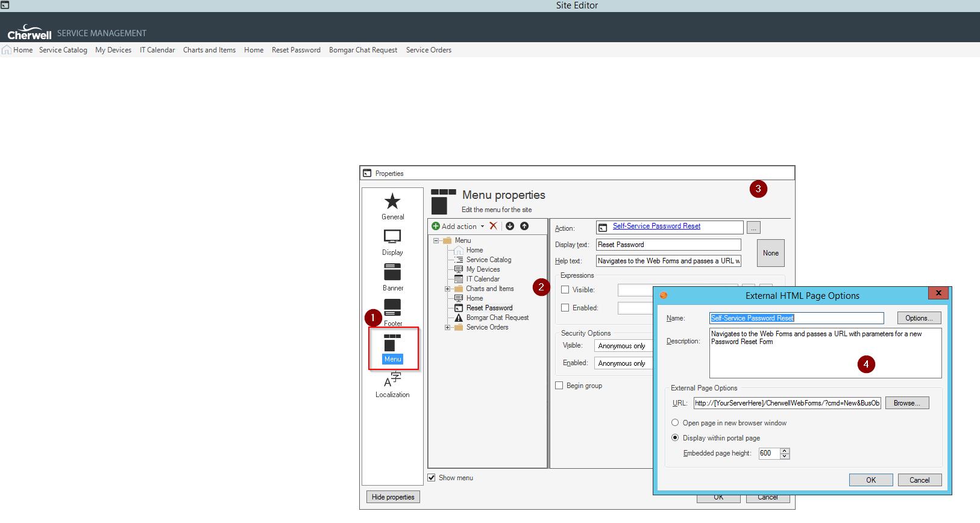Open Bomgar Chat Request in top menu
The image size is (980, 523).
[363, 50]
